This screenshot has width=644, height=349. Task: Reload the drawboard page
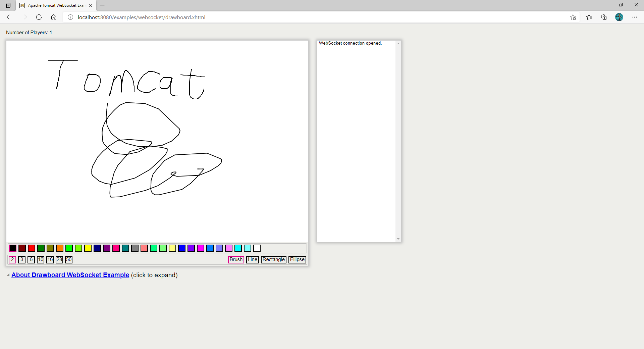coord(39,17)
